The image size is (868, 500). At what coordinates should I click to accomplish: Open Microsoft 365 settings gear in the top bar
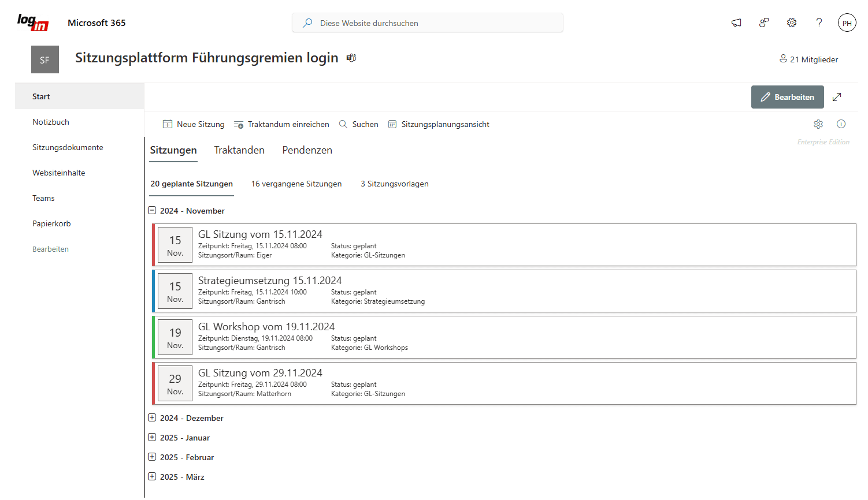pyautogui.click(x=791, y=23)
